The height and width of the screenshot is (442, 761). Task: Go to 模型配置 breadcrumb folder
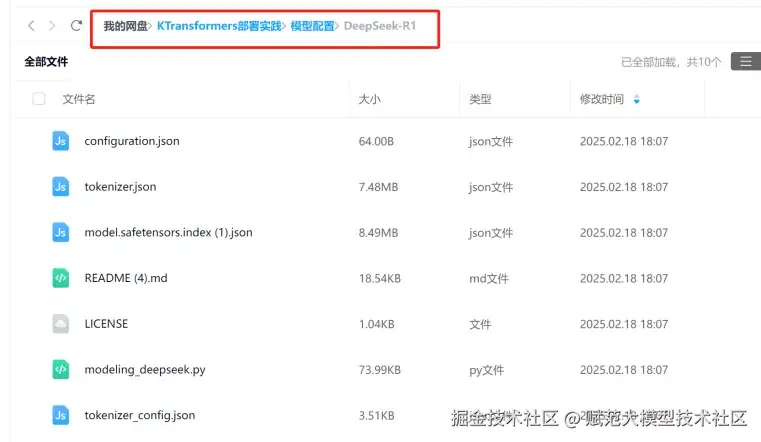[x=312, y=26]
